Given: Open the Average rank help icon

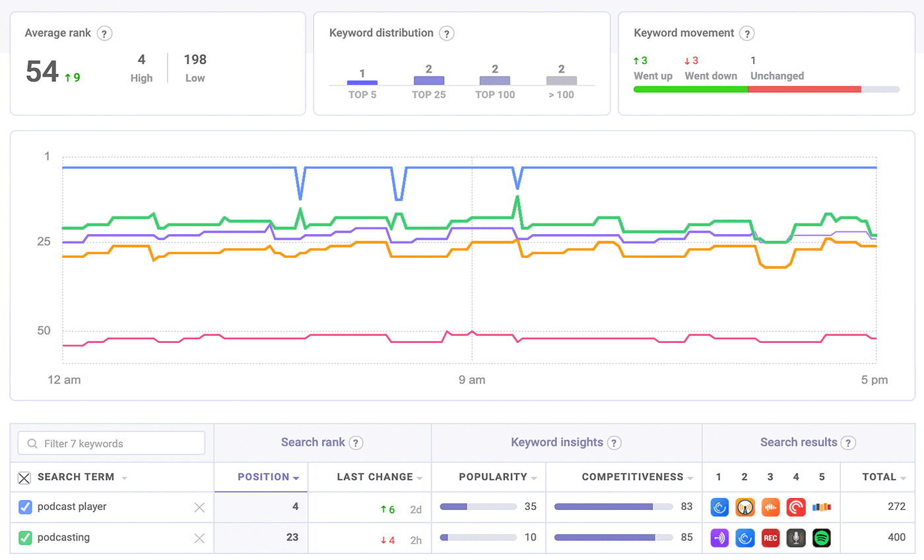Looking at the screenshot, I should coord(105,33).
